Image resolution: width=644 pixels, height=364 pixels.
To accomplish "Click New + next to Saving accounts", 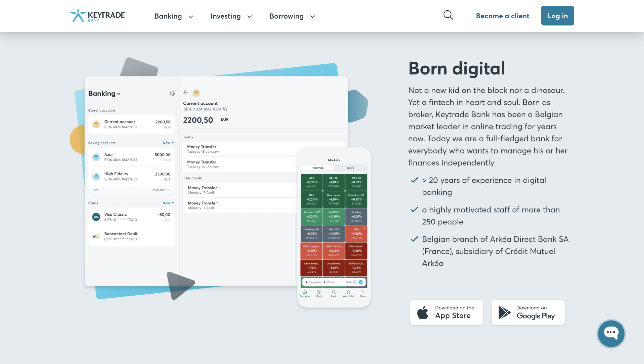I will (168, 143).
